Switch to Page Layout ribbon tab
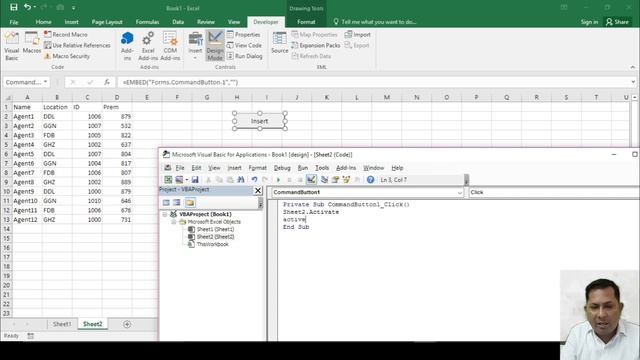 (x=107, y=22)
